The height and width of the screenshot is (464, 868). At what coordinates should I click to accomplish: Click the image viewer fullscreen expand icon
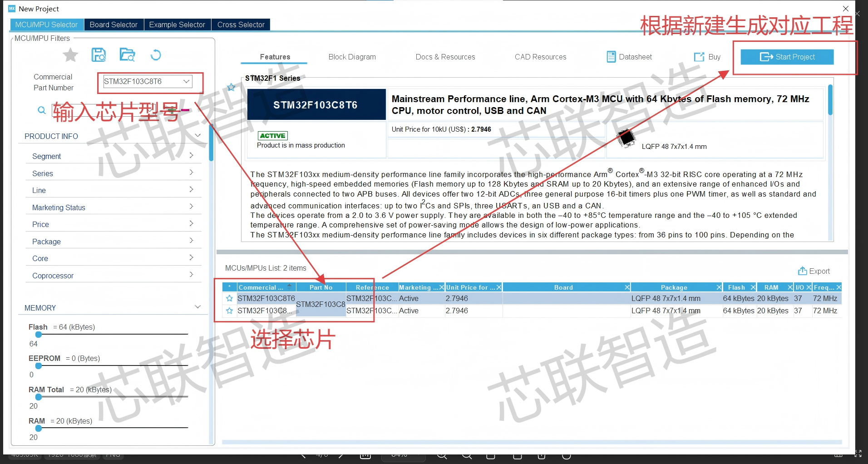[858, 453]
